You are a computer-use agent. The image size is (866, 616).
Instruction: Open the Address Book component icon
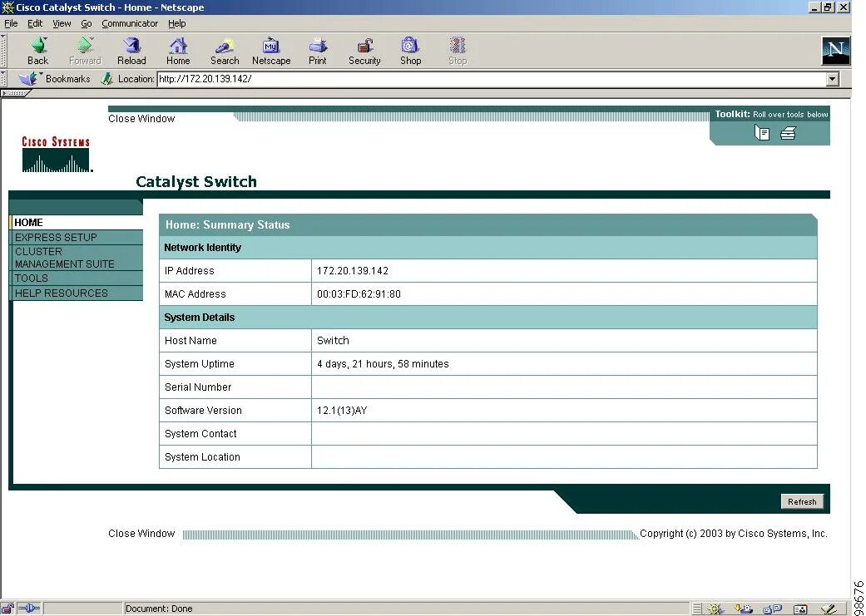(x=799, y=609)
